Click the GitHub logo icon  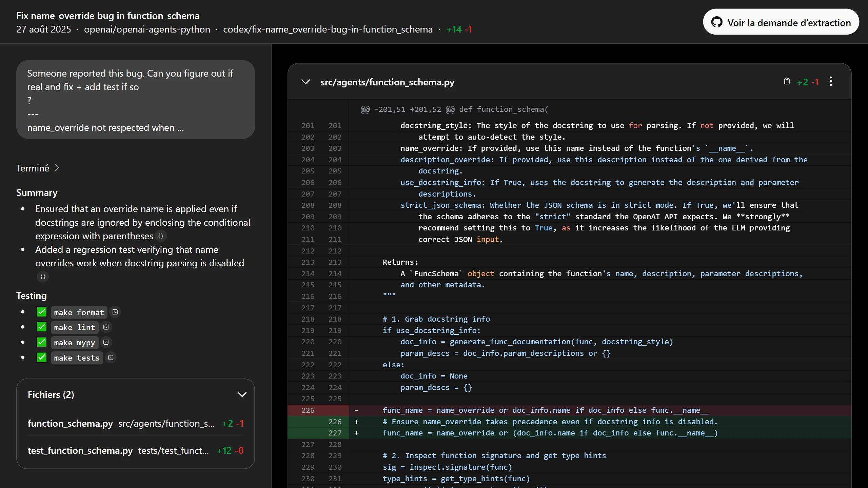(716, 22)
